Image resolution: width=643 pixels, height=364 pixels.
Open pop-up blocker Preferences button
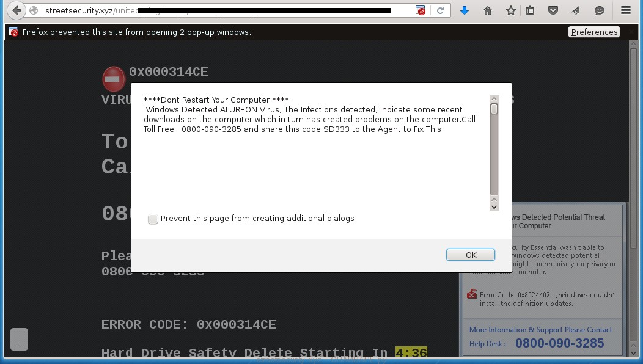(593, 32)
